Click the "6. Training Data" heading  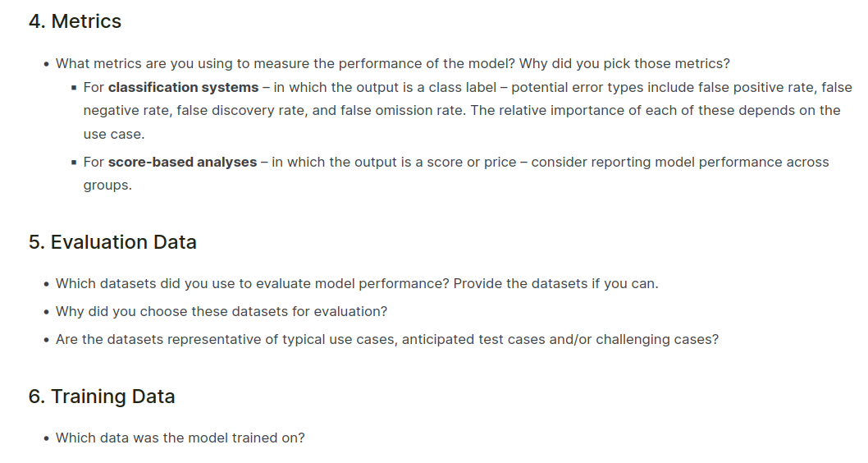[x=102, y=397]
